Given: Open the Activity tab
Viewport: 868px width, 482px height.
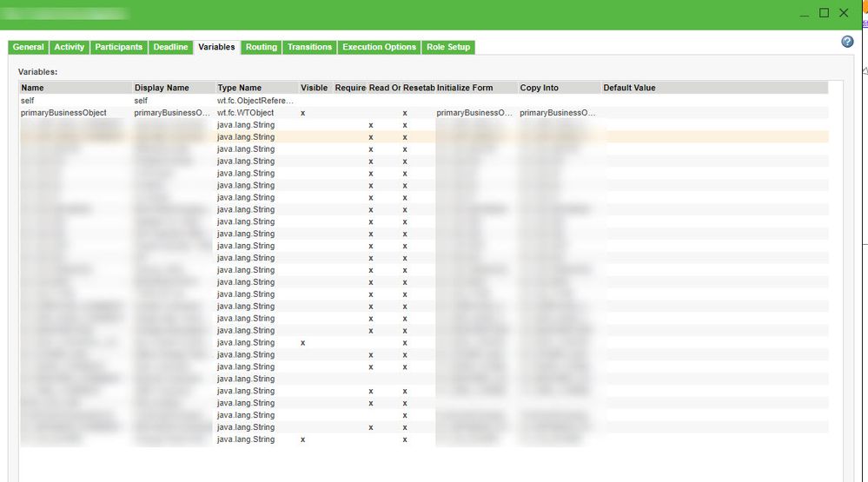Looking at the screenshot, I should 70,47.
